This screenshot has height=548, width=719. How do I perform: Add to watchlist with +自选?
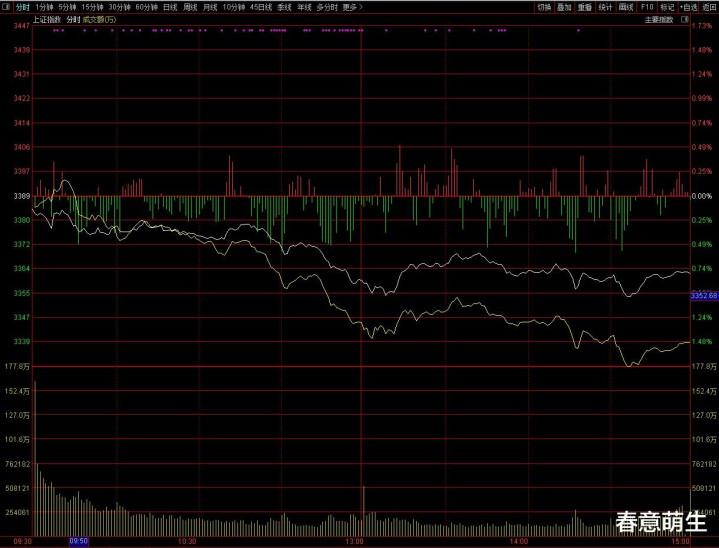(688, 7)
